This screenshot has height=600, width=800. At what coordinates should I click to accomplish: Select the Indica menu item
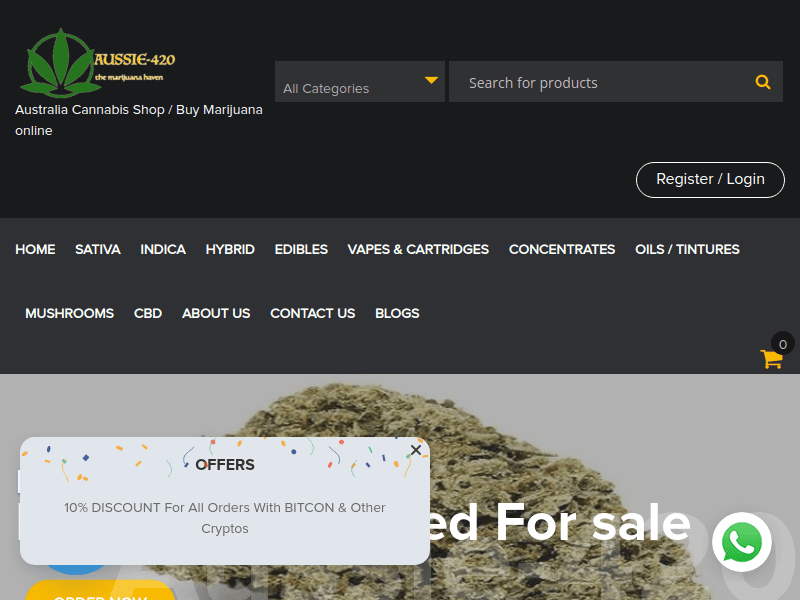(163, 249)
